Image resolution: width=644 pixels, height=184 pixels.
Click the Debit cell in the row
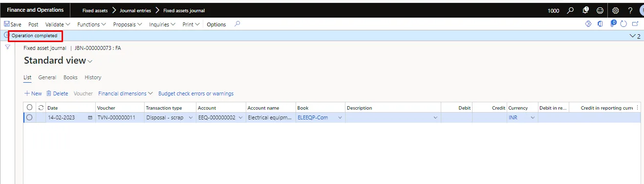tap(457, 117)
